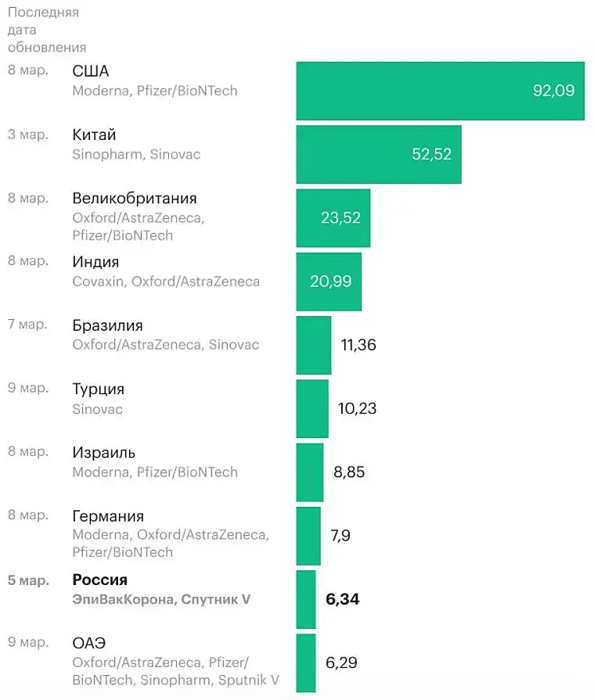The height and width of the screenshot is (700, 594).
Task: Click the Китай country name
Action: [x=94, y=135]
